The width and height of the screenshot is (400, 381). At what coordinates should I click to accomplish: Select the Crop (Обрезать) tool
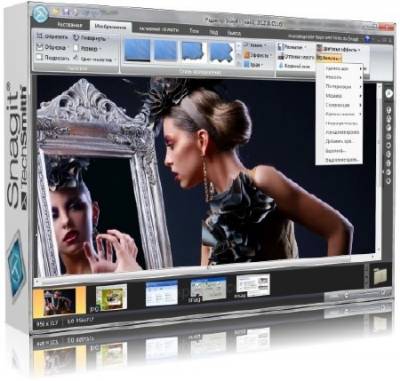point(52,37)
